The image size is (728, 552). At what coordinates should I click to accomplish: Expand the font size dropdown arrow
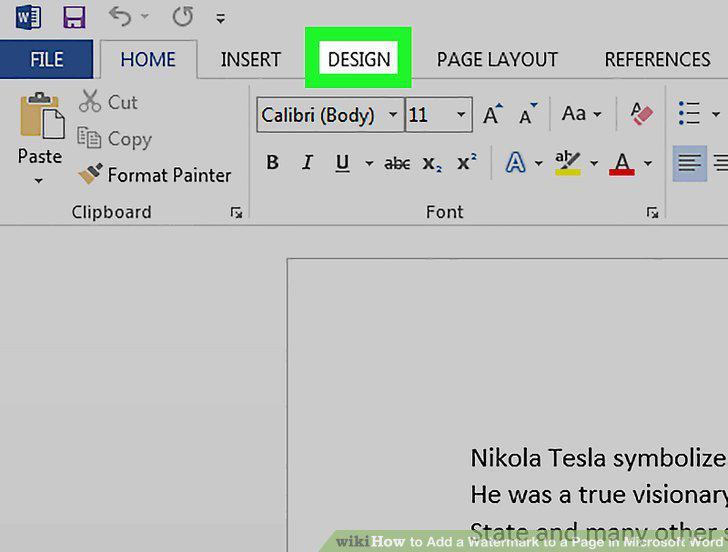pyautogui.click(x=461, y=114)
